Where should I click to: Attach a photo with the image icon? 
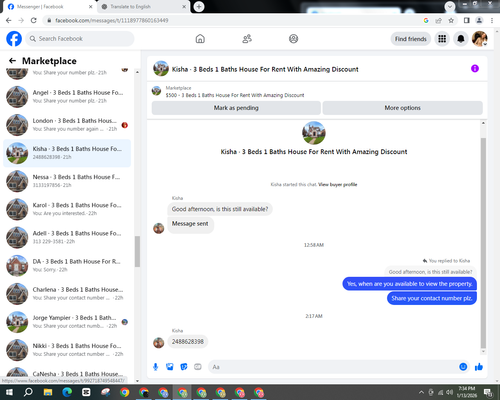[170, 367]
